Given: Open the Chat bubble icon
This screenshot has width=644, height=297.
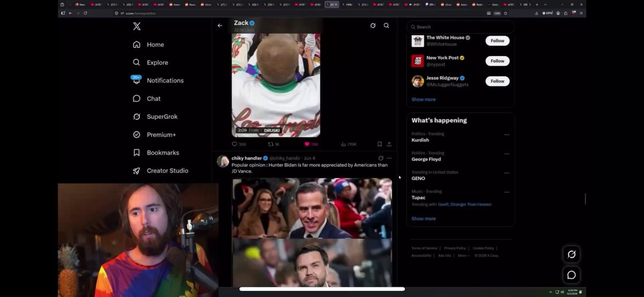Looking at the screenshot, I should [x=136, y=99].
